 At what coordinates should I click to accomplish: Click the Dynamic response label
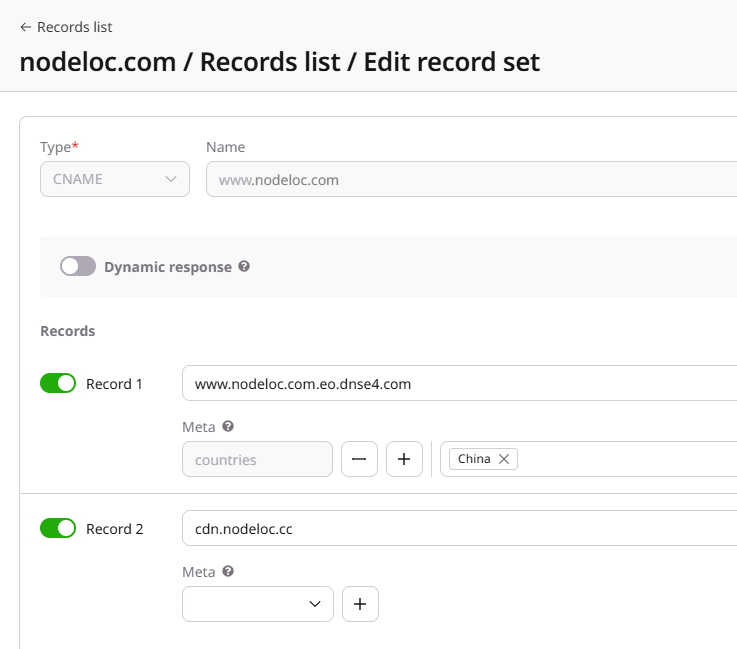[x=168, y=267]
